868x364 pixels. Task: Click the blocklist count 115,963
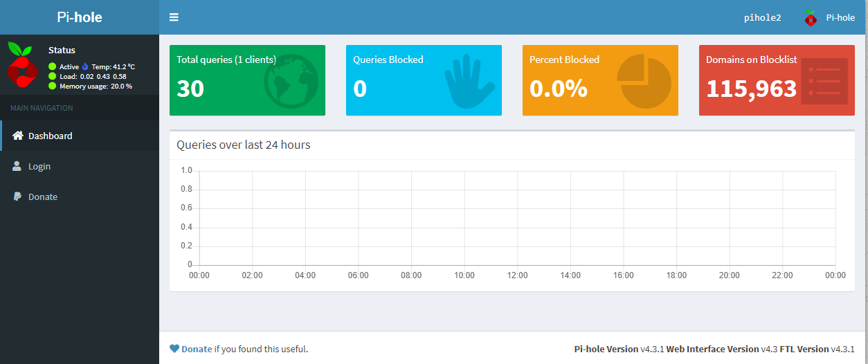pos(752,89)
